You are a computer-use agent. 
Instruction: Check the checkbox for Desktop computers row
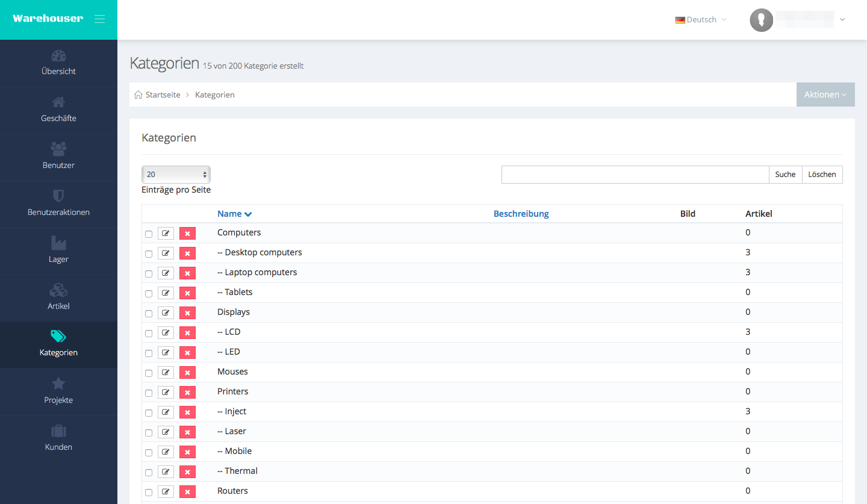pos(149,254)
